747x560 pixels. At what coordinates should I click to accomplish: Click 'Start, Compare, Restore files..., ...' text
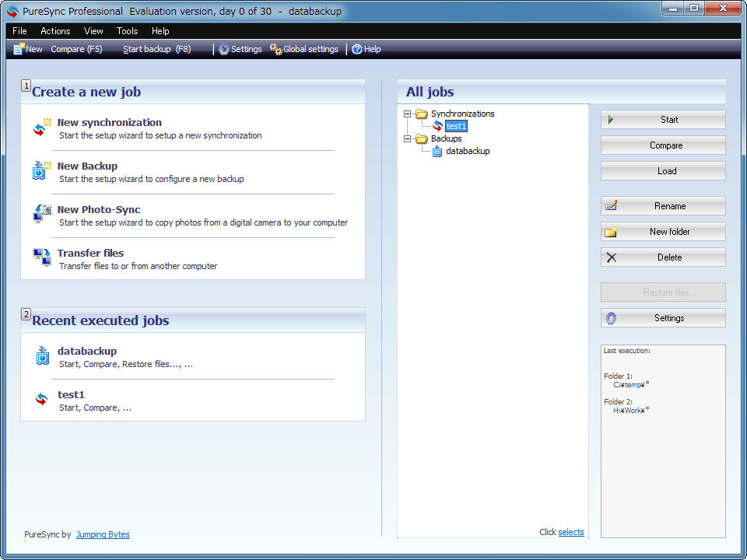[126, 364]
